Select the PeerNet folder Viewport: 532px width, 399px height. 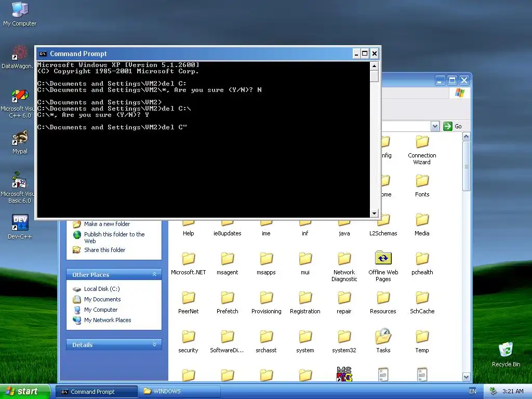pos(188,303)
